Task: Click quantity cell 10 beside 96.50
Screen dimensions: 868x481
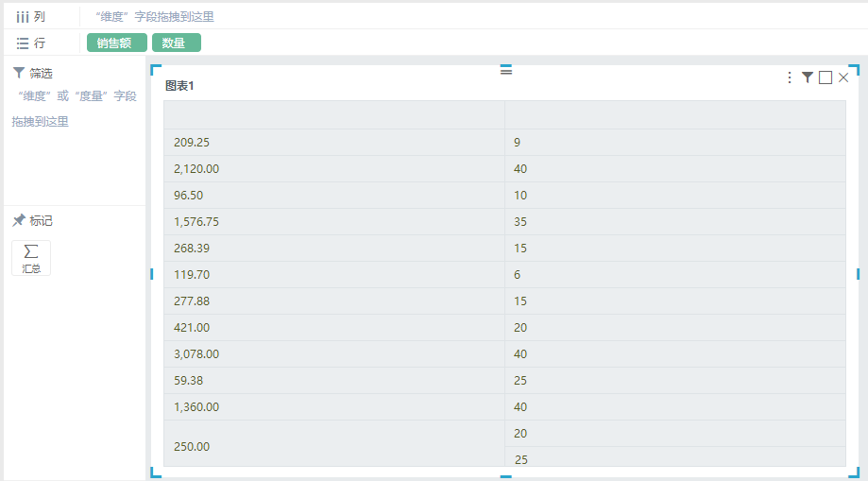Action: 675,196
